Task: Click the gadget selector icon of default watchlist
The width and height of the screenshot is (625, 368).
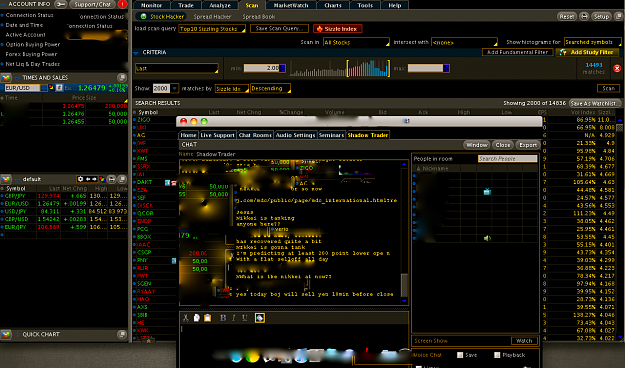Action: (6, 179)
